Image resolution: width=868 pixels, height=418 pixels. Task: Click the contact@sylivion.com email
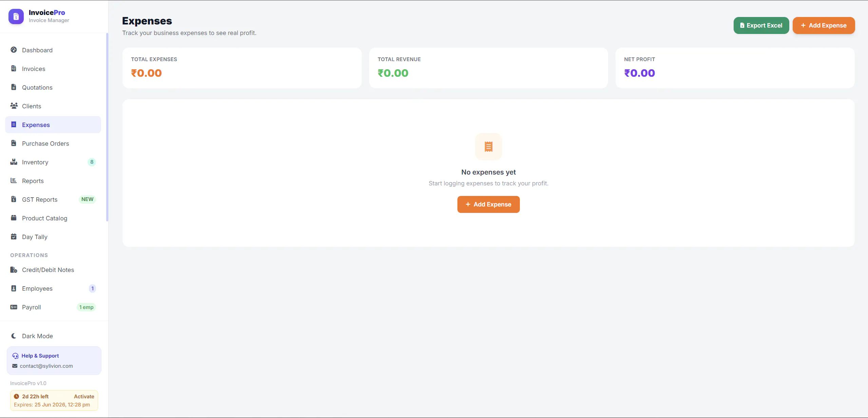coord(46,366)
